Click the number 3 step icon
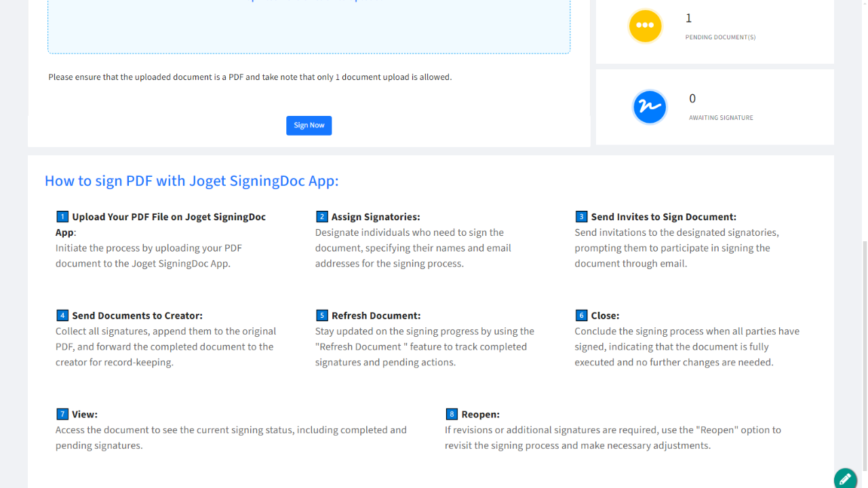This screenshot has width=868, height=488. coord(581,217)
